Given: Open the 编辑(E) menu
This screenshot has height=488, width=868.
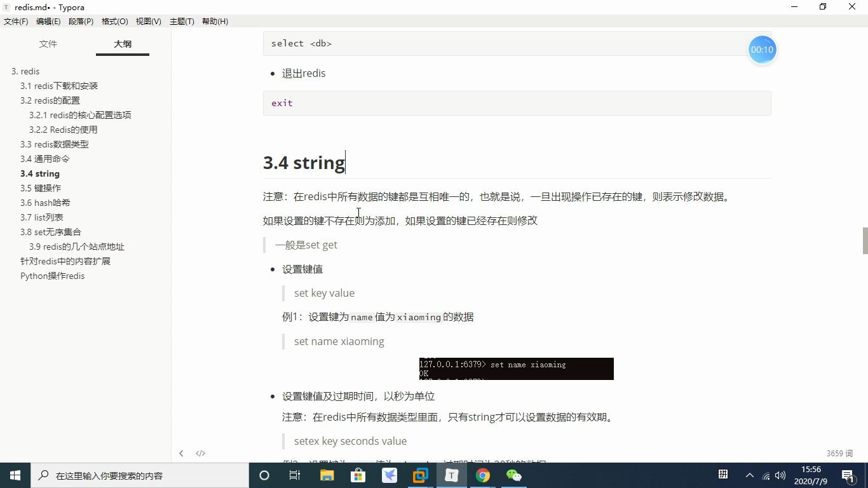Looking at the screenshot, I should pyautogui.click(x=48, y=21).
